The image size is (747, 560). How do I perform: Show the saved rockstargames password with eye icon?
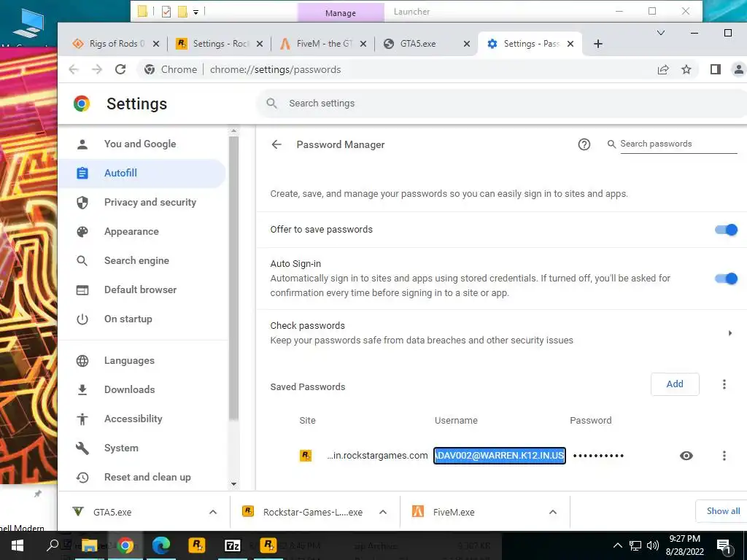coord(686,456)
